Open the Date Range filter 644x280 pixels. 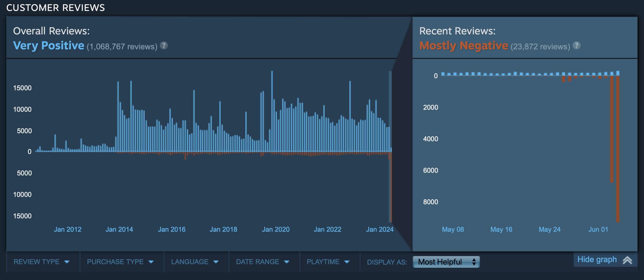[x=258, y=262]
